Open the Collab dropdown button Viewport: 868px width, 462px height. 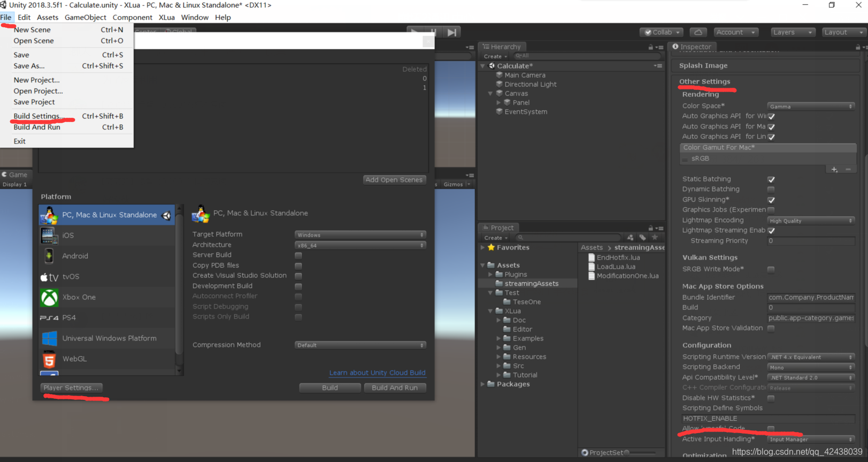pyautogui.click(x=662, y=32)
